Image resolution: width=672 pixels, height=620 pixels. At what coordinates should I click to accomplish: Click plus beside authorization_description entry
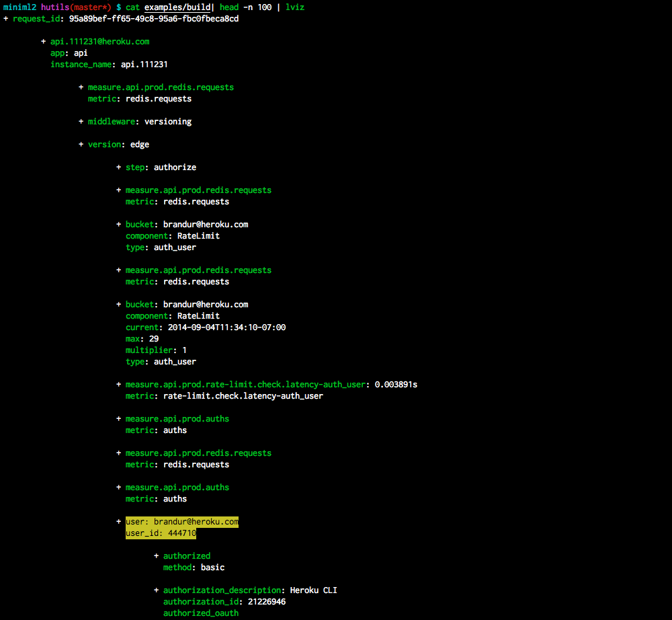click(x=157, y=590)
